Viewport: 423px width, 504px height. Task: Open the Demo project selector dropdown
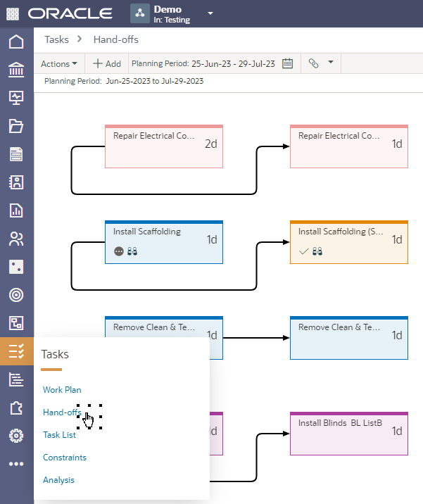pyautogui.click(x=210, y=13)
